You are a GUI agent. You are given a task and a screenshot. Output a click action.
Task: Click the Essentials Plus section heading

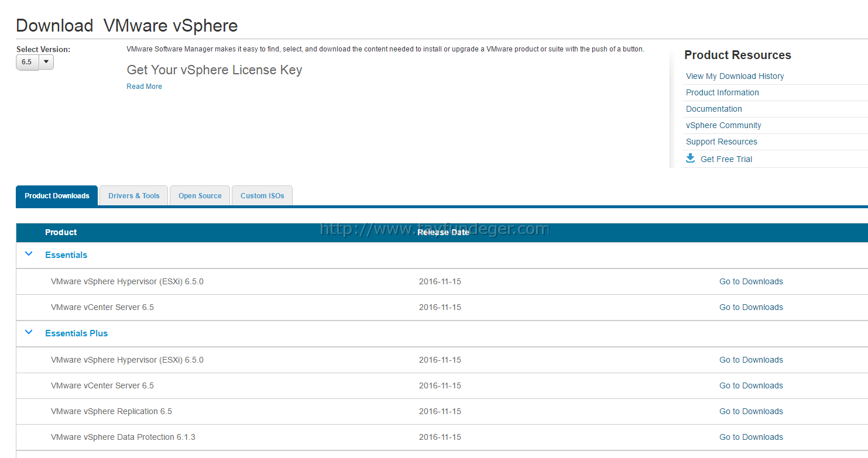(76, 333)
